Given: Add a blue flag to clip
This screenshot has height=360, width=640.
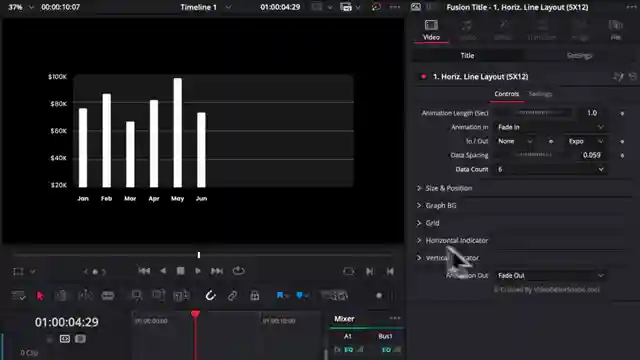Looking at the screenshot, I should 280,295.
